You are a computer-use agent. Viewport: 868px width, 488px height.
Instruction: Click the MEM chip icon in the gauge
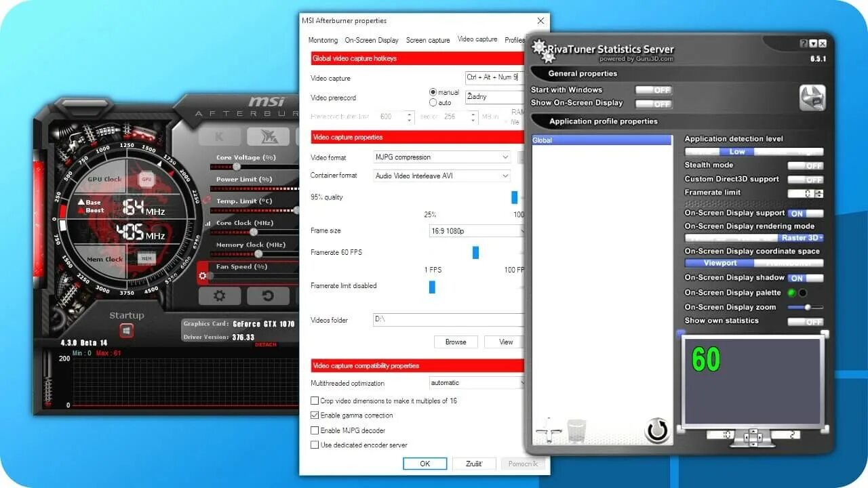146,259
